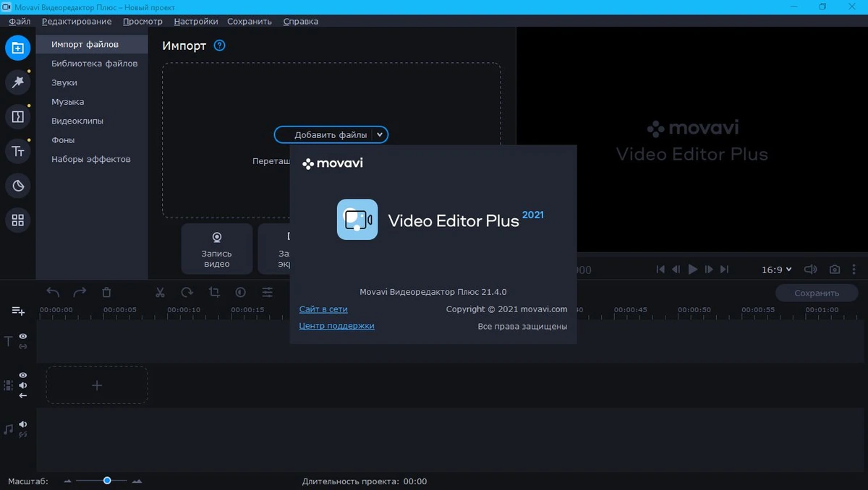The image size is (868, 490).
Task: Jump to the end of the project
Action: [x=725, y=270]
